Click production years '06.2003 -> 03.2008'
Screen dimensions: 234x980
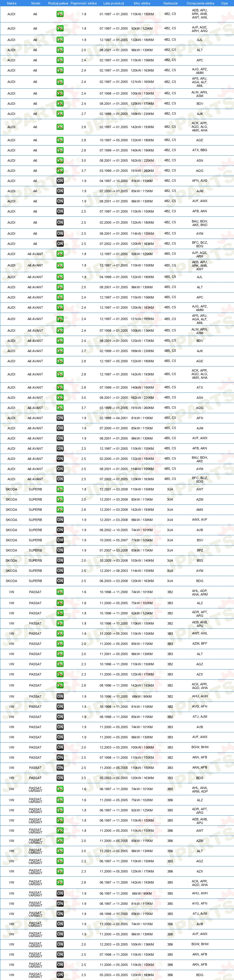(114, 581)
